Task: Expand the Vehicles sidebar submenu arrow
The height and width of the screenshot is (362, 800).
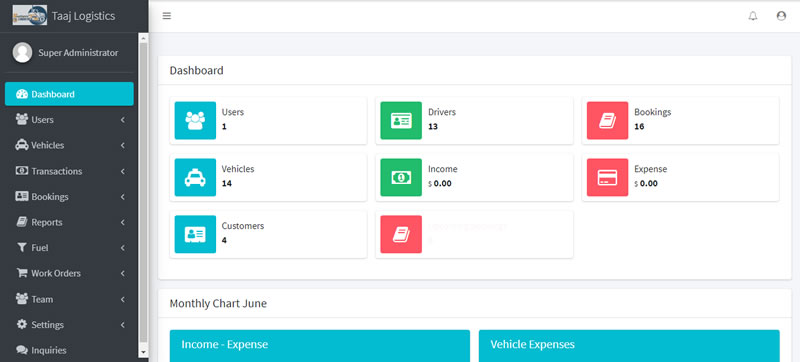Action: pos(123,145)
